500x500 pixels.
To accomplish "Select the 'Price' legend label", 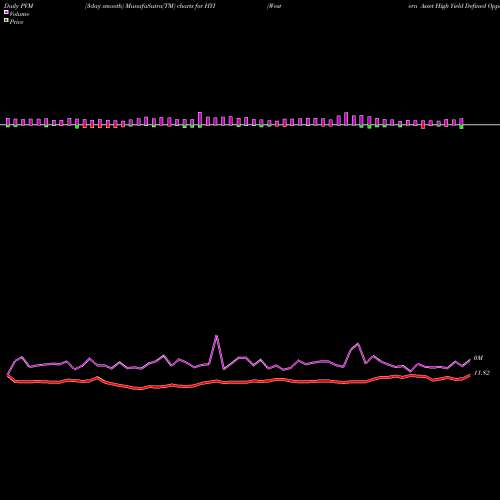I will pyautogui.click(x=16, y=22).
